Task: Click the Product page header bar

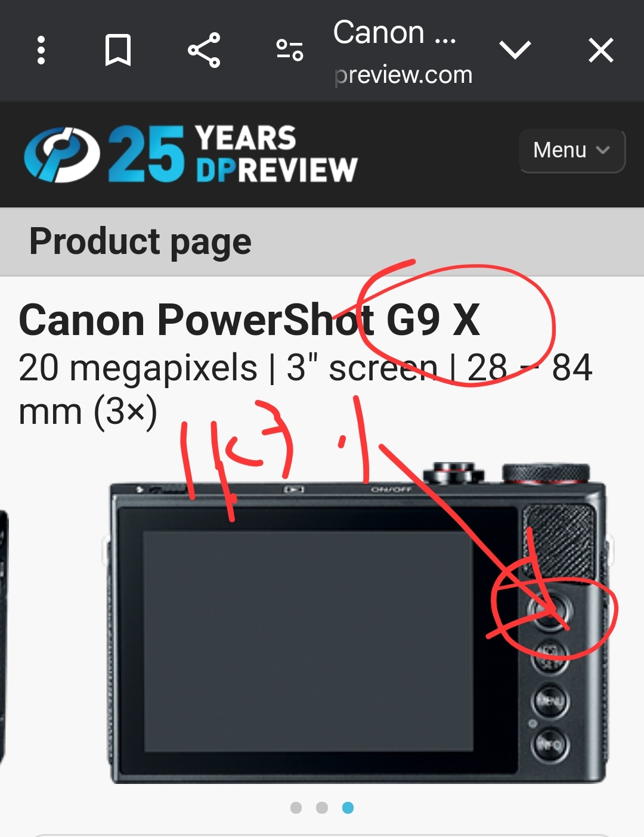Action: click(x=322, y=242)
